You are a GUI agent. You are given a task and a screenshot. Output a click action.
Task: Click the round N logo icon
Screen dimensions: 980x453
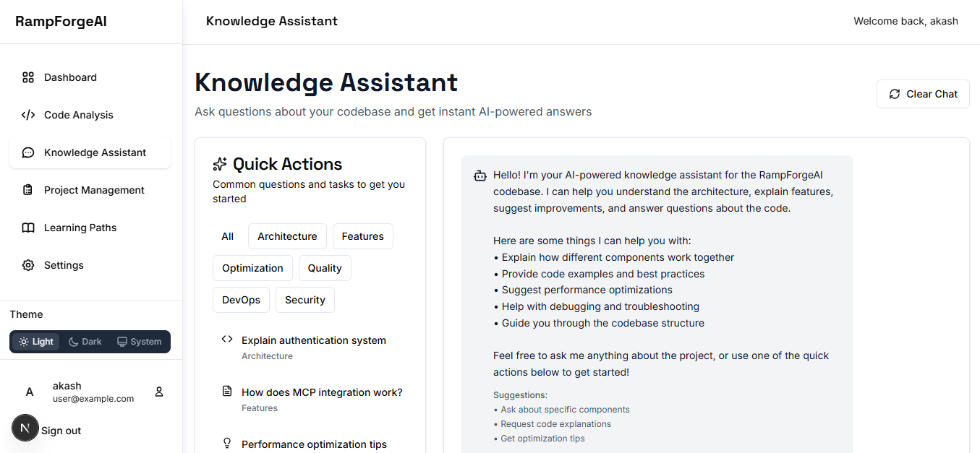25,428
